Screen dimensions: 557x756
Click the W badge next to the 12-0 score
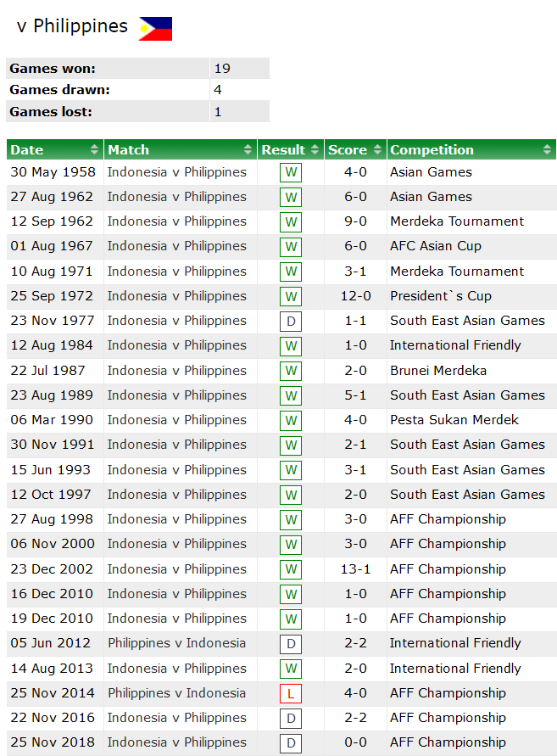pos(290,296)
